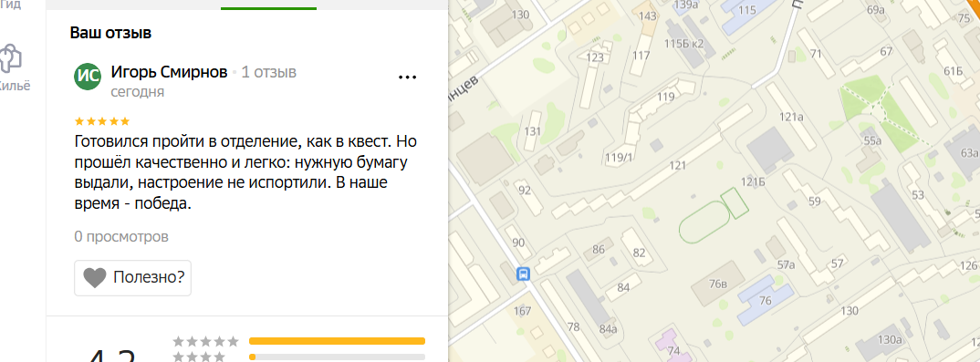The image size is (980, 362).
Task: Click building 84а on the map
Action: pos(608,329)
